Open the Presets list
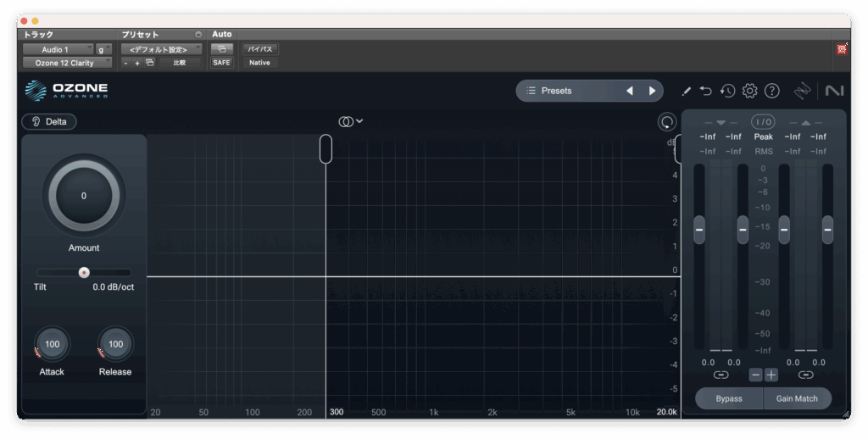This screenshot has width=868, height=439. pos(568,91)
